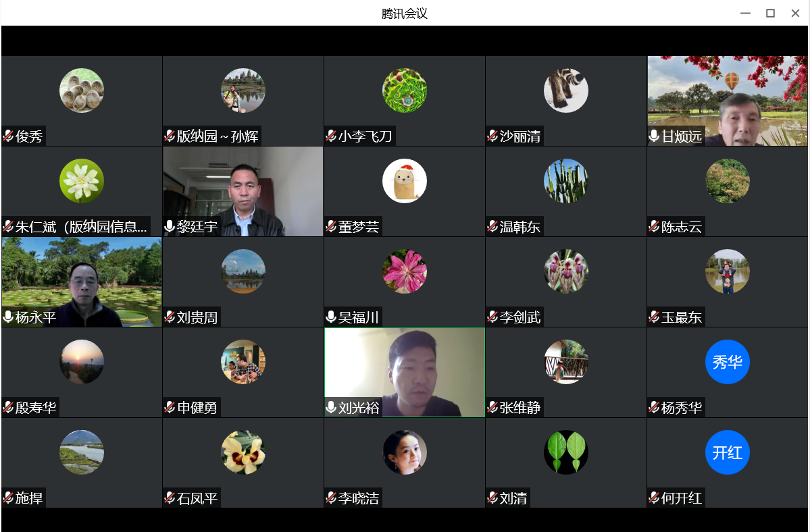Click muted mic icon beside 张维静
The width and height of the screenshot is (810, 532).
pyautogui.click(x=492, y=408)
